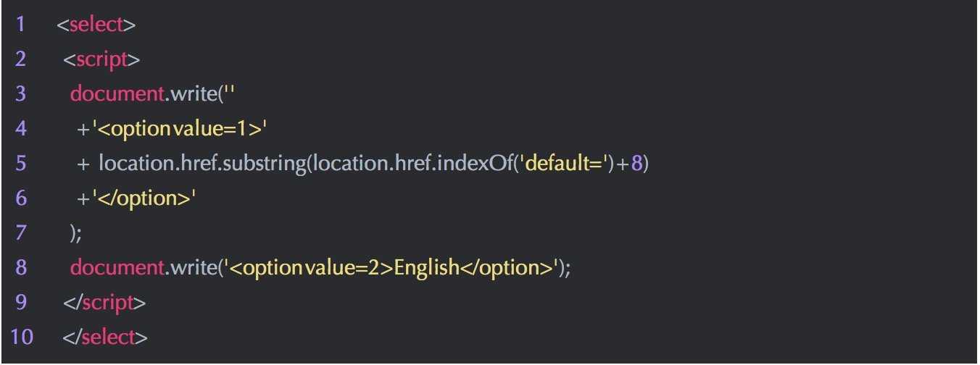Place cursor on opening select tag
Screen dimensions: 980x365
coord(96,25)
